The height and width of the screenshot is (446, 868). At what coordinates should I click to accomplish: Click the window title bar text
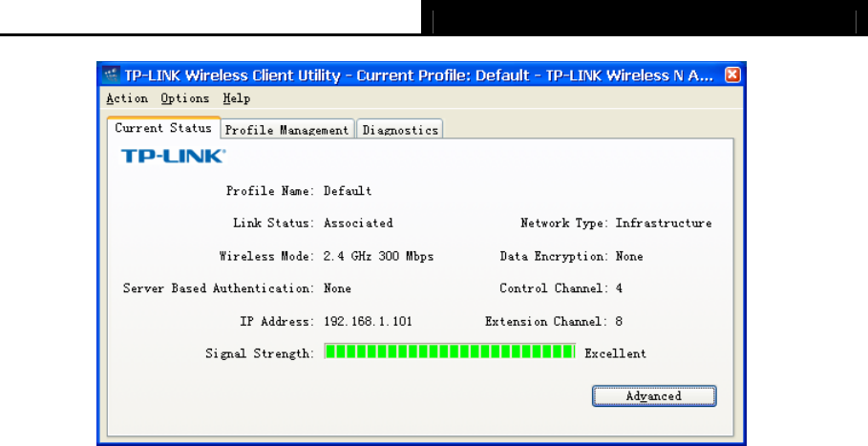click(418, 75)
